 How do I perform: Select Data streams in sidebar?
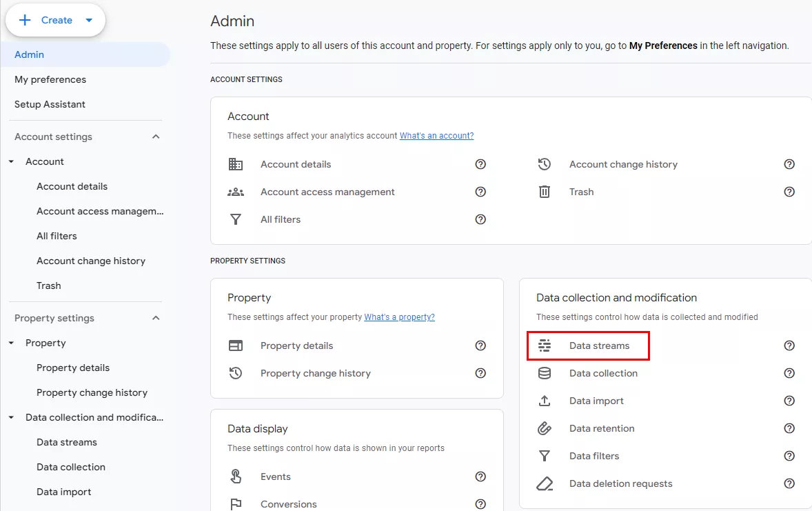click(67, 443)
